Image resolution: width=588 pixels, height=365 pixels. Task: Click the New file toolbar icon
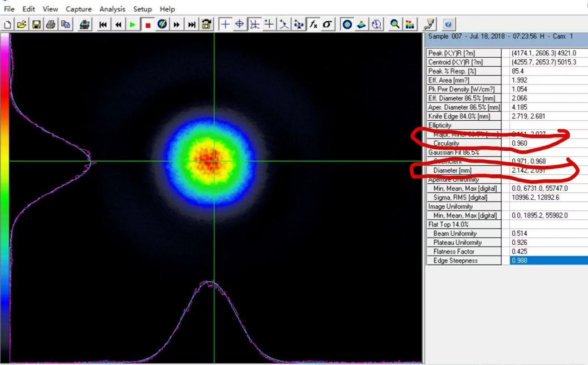8,25
